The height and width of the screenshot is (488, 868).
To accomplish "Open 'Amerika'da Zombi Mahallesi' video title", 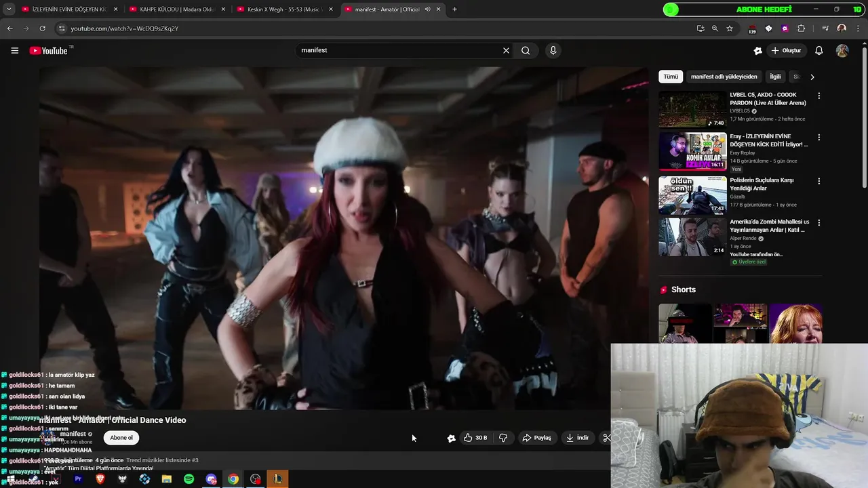I will (770, 226).
